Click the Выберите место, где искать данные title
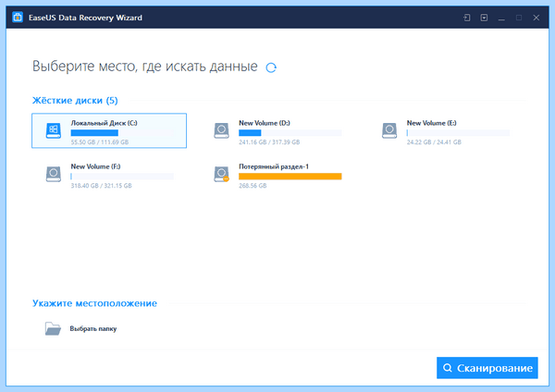This screenshot has width=555, height=392. click(145, 67)
